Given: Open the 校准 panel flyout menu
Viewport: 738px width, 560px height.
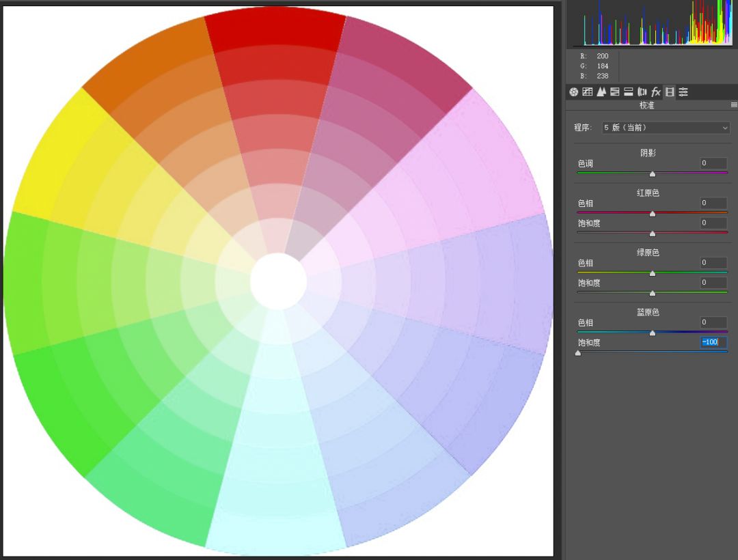Looking at the screenshot, I should pos(734,105).
